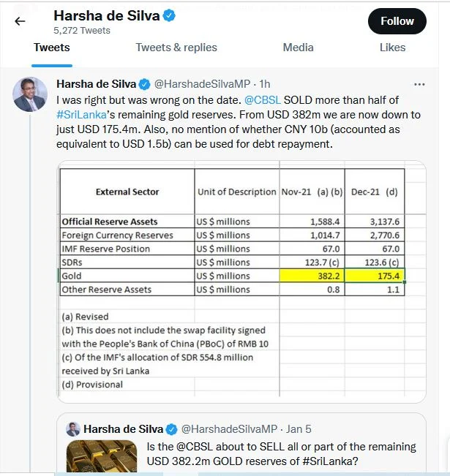Click Harsha de Silva's profile avatar
Screen dimensions: 450x476
(30, 94)
